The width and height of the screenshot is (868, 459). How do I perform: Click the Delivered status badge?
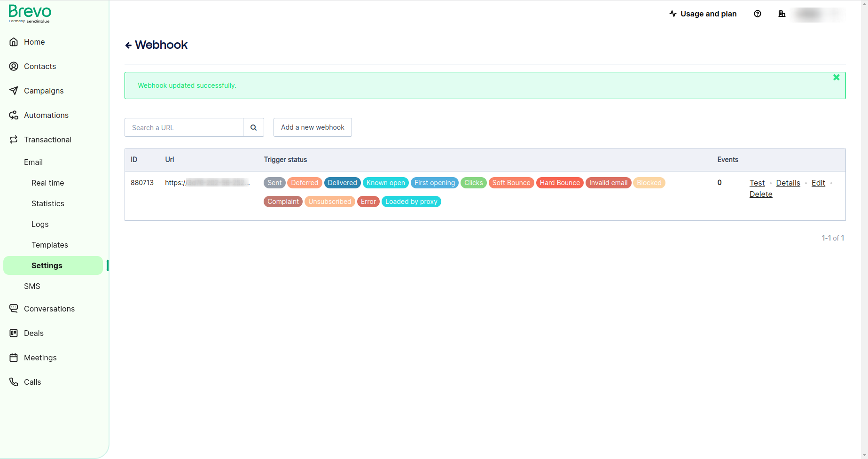(342, 183)
